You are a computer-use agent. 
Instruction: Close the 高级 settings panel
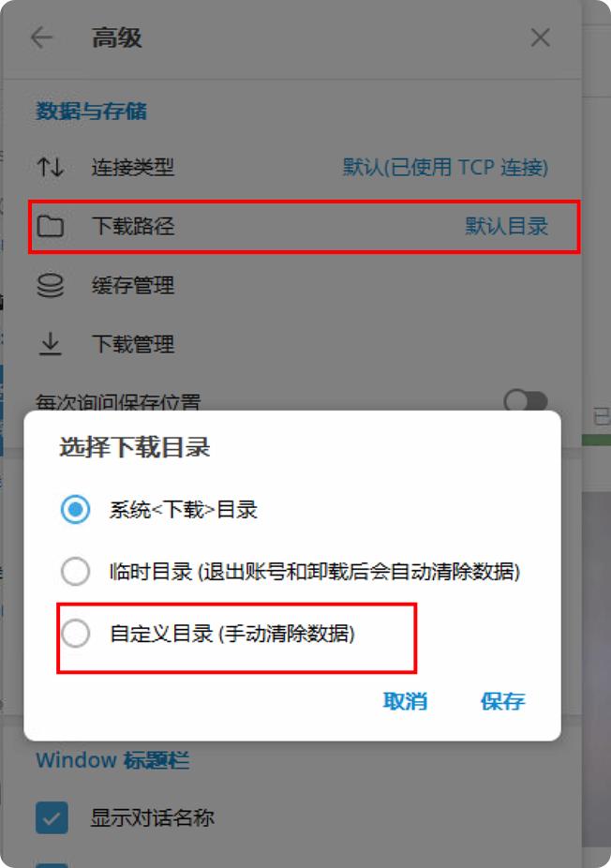pyautogui.click(x=540, y=38)
